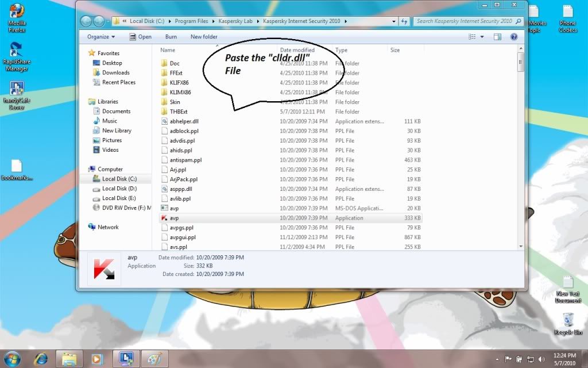This screenshot has height=368, width=588.
Task: Sort by Type column header
Action: tap(341, 50)
